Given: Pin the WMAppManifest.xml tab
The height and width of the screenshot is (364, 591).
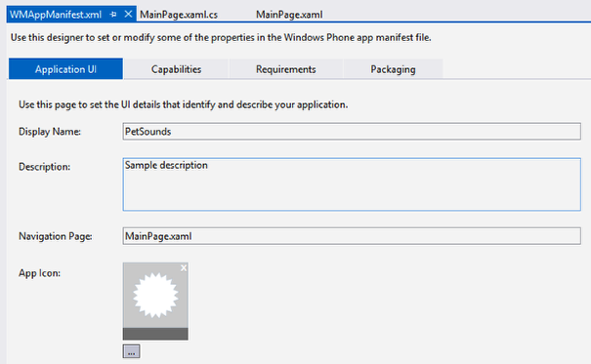Looking at the screenshot, I should point(113,15).
